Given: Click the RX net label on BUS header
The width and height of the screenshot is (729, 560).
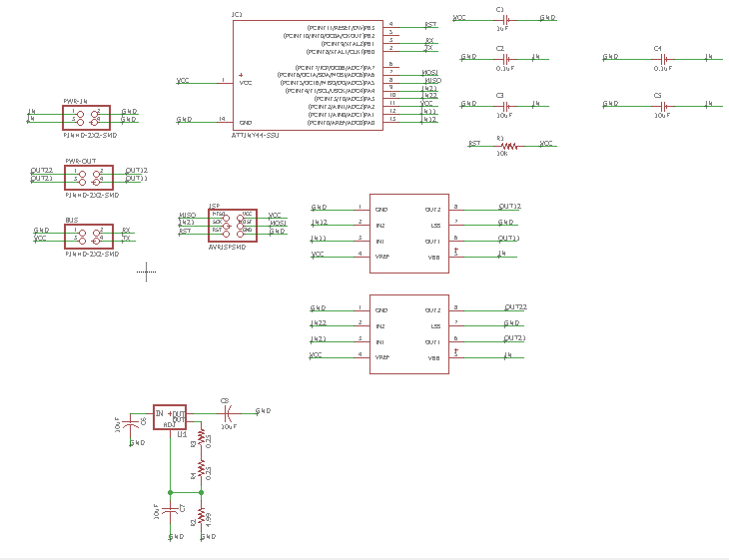Looking at the screenshot, I should (x=126, y=230).
